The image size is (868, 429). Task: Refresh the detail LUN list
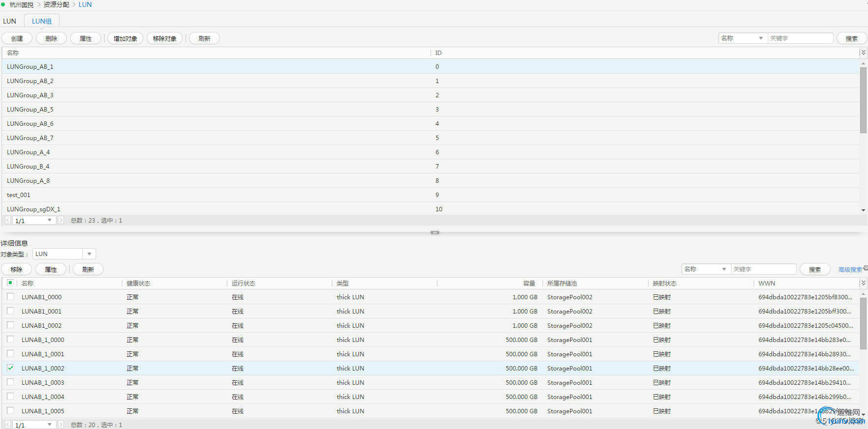pos(88,269)
